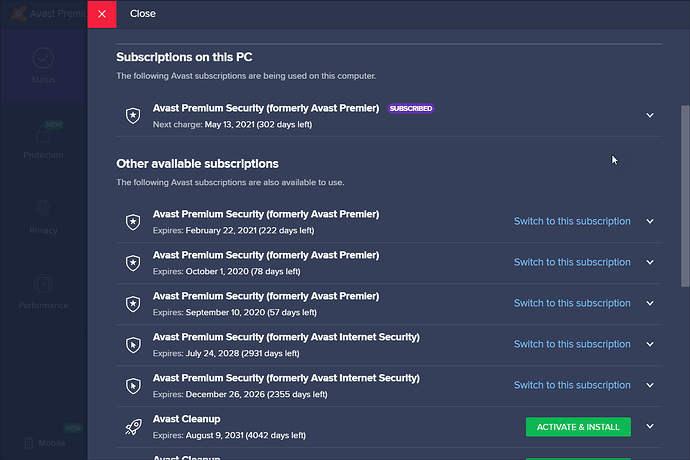Screen dimensions: 690x460
Task: Expand the Avast Cleanup subscription details
Action: 650,427
